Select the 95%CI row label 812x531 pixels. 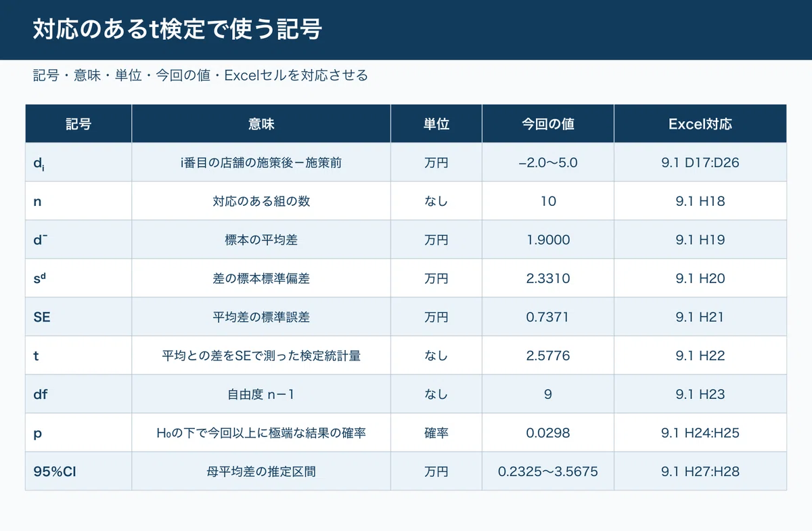(78, 471)
